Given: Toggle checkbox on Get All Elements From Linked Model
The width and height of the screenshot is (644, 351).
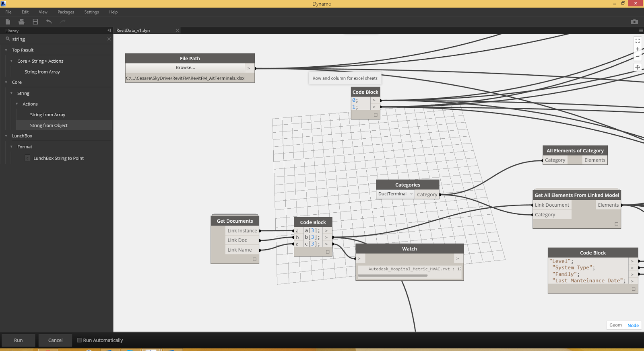Looking at the screenshot, I should point(616,224).
